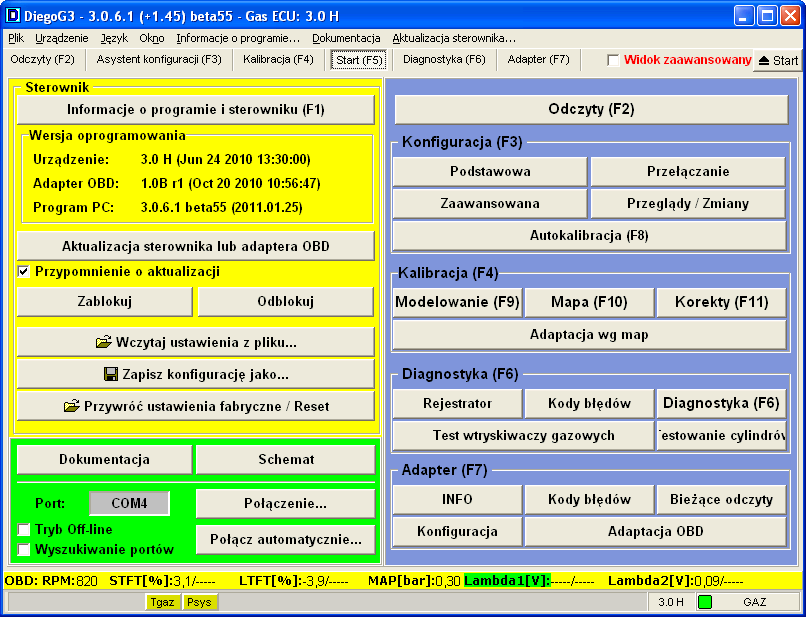Toggle Wyszukiwanie portów checkbox
Viewport: 806px width, 617px height.
point(24,550)
